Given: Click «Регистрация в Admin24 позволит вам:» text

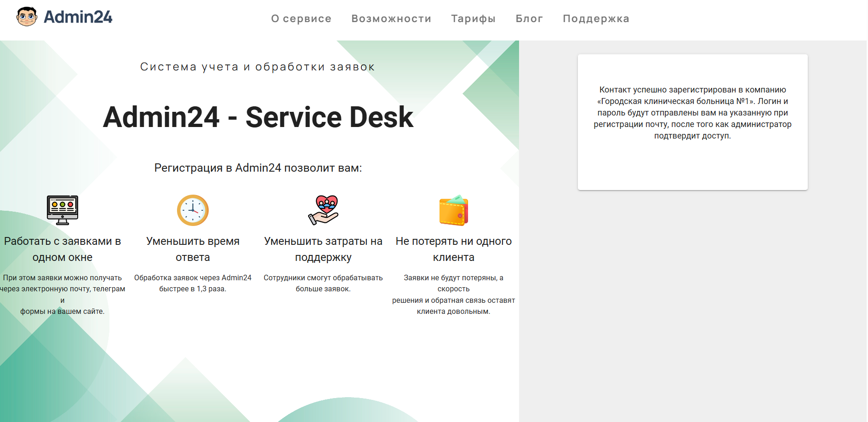Looking at the screenshot, I should point(258,168).
